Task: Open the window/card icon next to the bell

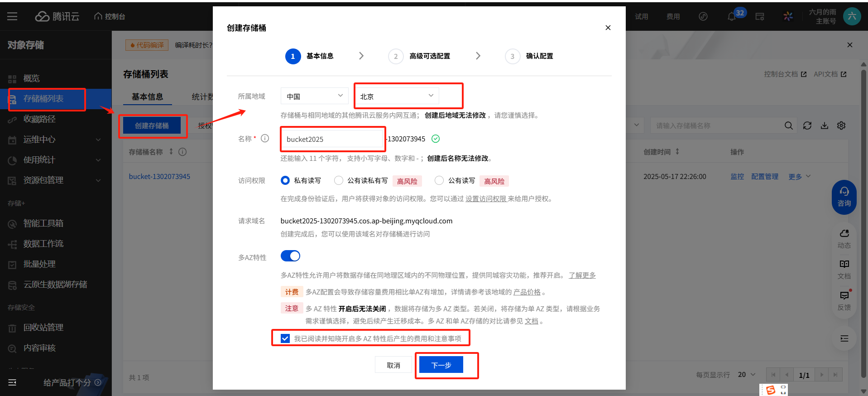Action: tap(760, 17)
